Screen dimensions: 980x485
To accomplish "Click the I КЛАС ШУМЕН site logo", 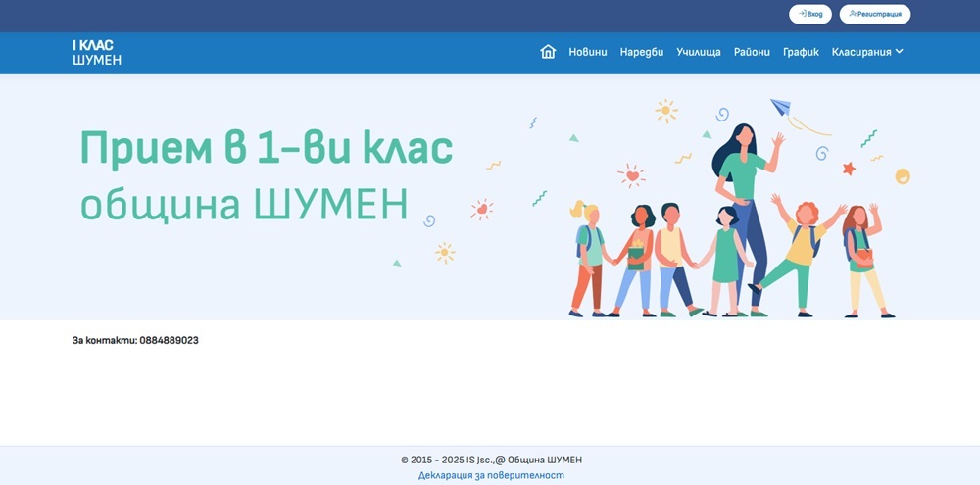I will click(x=96, y=53).
